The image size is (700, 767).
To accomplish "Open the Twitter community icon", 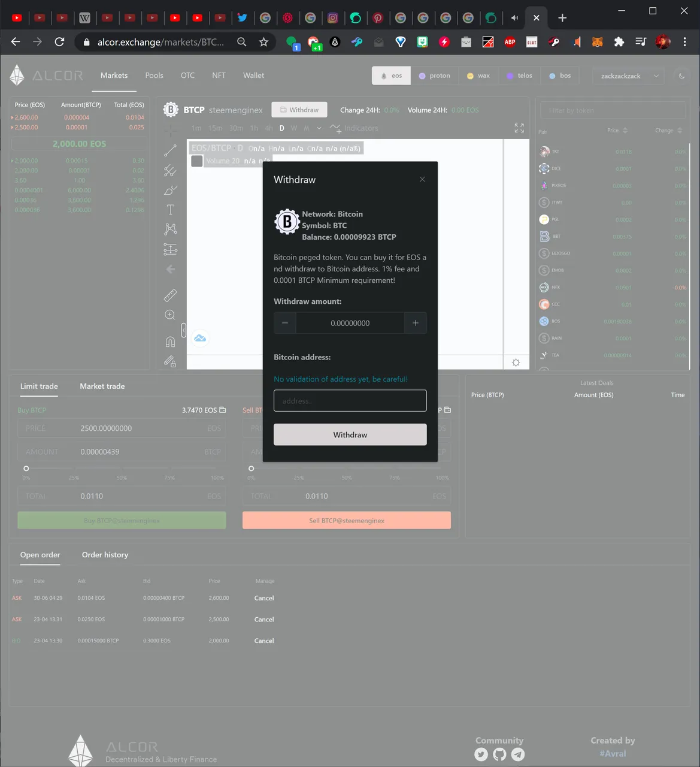I will [x=481, y=754].
